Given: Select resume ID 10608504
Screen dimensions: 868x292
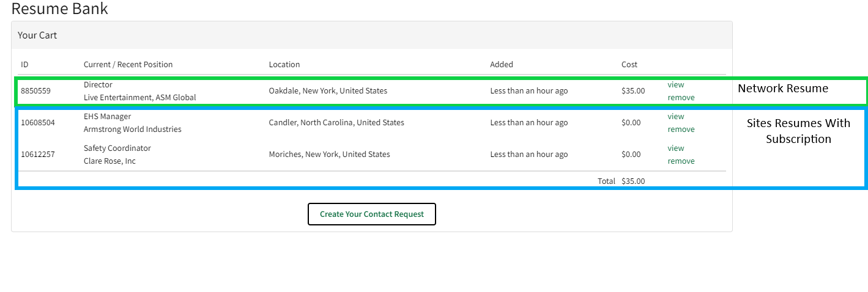Looking at the screenshot, I should [37, 122].
